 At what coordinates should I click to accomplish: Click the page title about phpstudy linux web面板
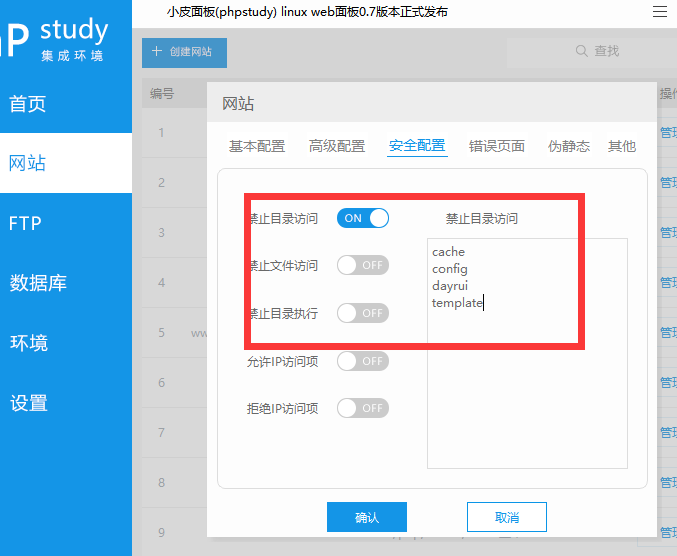307,12
